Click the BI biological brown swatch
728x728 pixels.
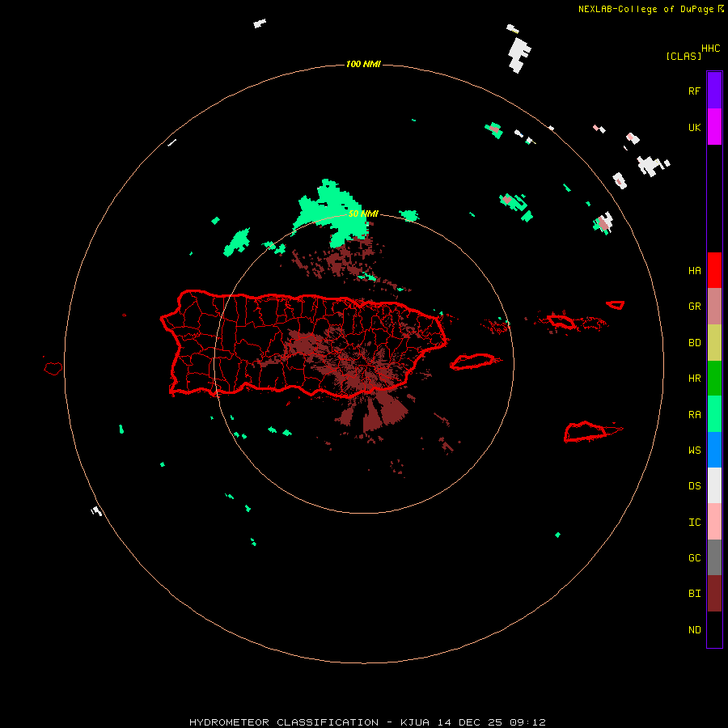(x=714, y=594)
